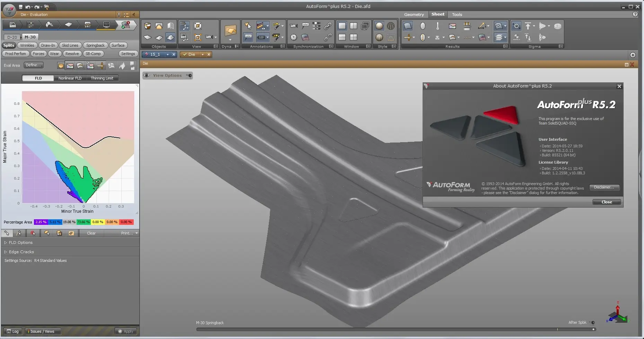The image size is (644, 339).
Task: Click the XYZ axis orientation triad
Action: (617, 313)
